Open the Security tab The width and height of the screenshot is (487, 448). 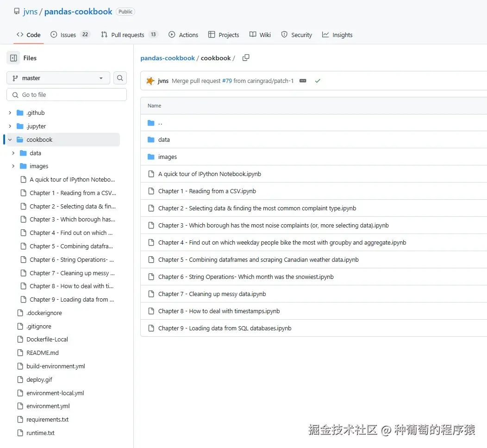[297, 35]
